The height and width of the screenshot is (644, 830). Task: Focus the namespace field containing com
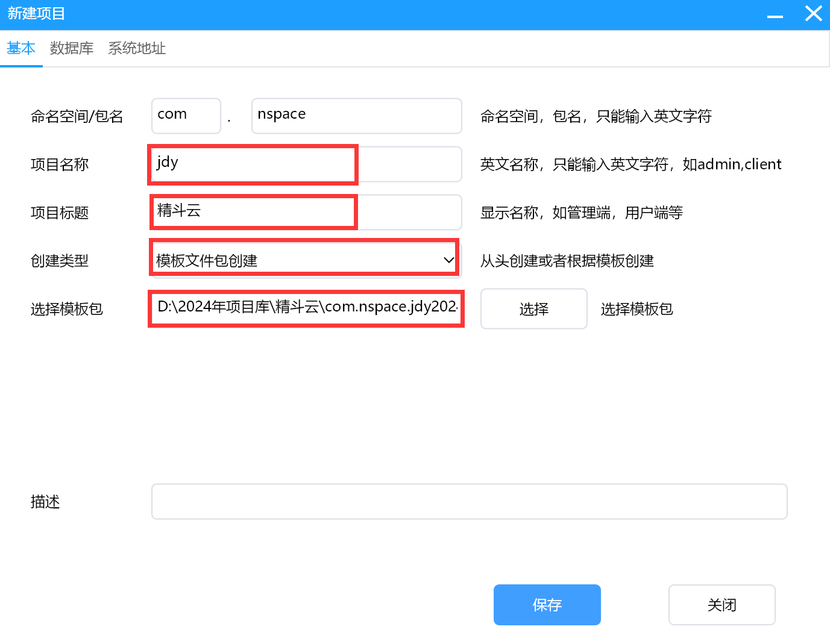(x=186, y=116)
